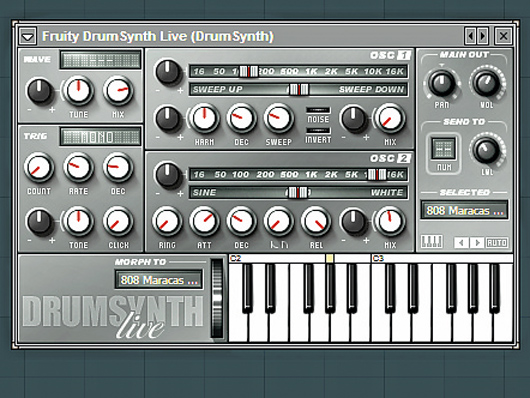Click the previous plugin arrow in title bar
Screen dimensions: 530x398
(470, 36)
